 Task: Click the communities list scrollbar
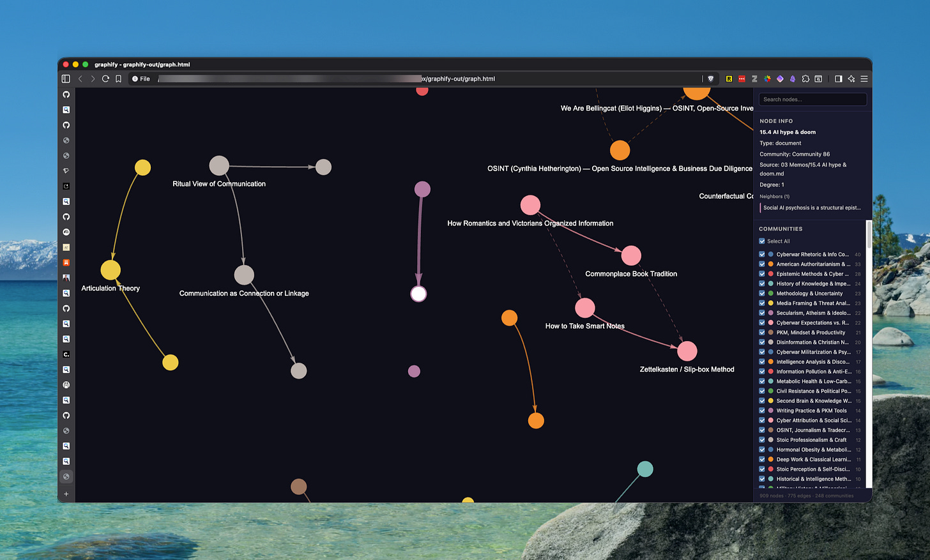coord(869,234)
